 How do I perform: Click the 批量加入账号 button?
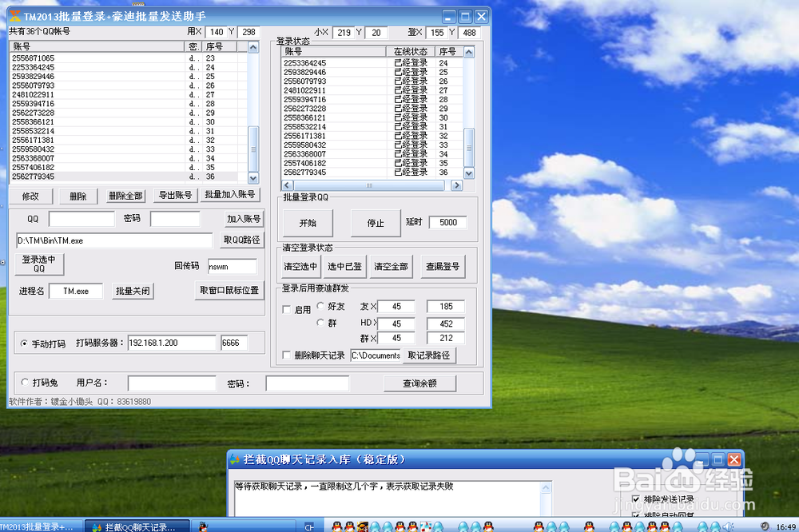(x=230, y=194)
